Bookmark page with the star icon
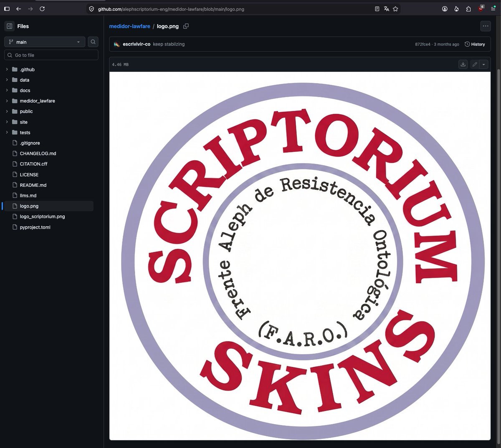501x448 pixels. [x=395, y=9]
